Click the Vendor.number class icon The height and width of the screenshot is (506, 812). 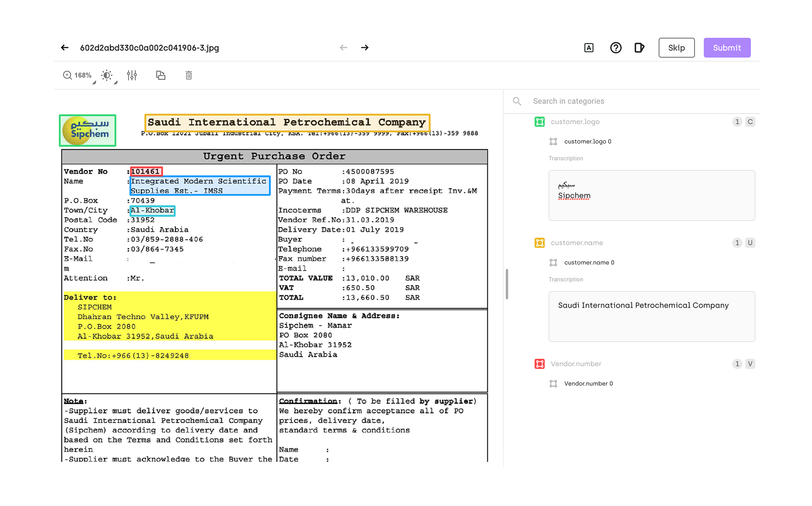click(540, 364)
